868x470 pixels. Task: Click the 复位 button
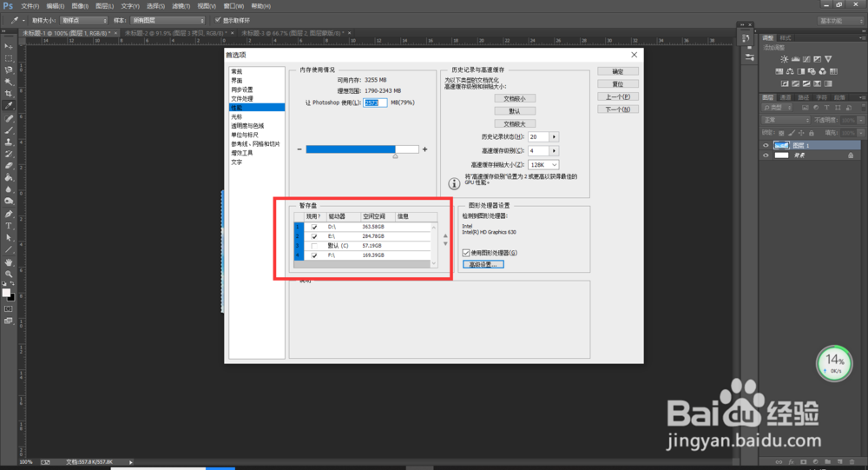pyautogui.click(x=618, y=84)
